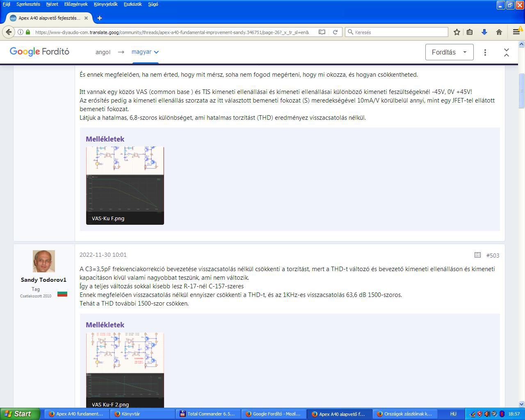
Task: Click the page scrollbar thumb
Action: tap(522, 91)
